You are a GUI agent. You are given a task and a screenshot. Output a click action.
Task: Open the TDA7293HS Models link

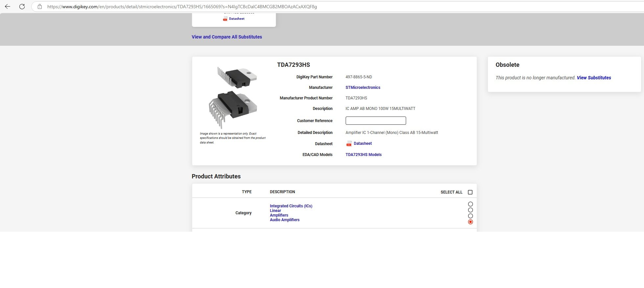(363, 155)
